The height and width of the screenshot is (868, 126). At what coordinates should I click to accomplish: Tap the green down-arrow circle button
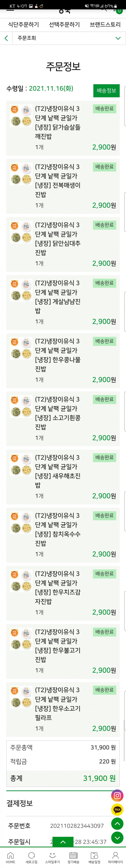(x=117, y=838)
